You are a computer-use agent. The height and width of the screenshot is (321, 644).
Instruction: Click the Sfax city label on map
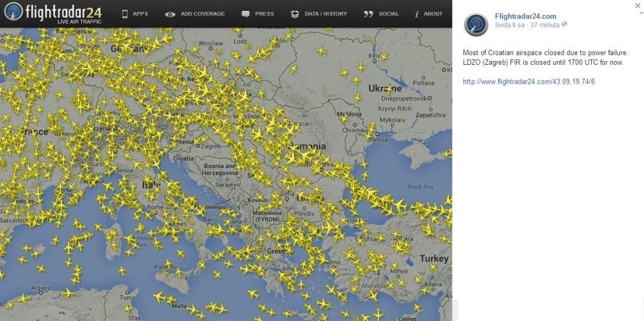tap(134, 318)
